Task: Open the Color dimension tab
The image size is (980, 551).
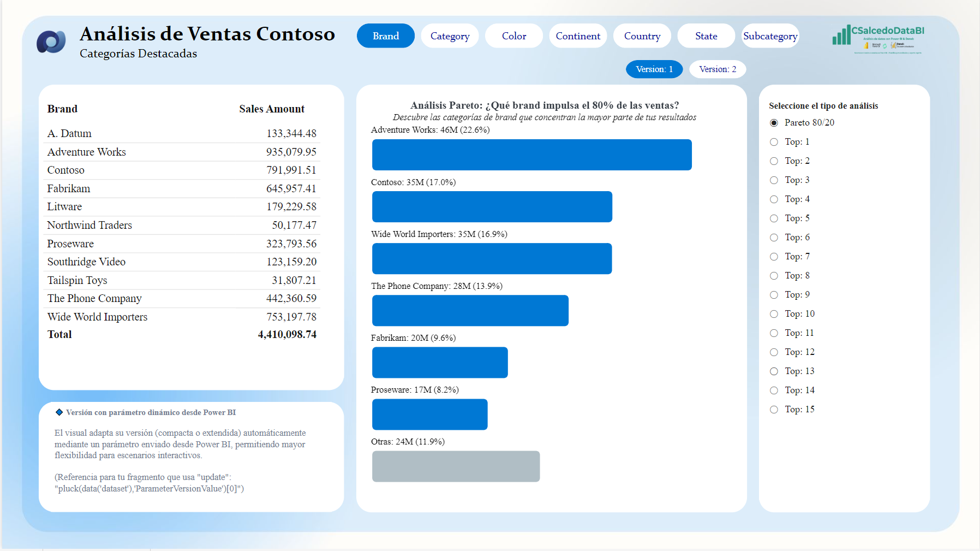Action: [x=513, y=36]
